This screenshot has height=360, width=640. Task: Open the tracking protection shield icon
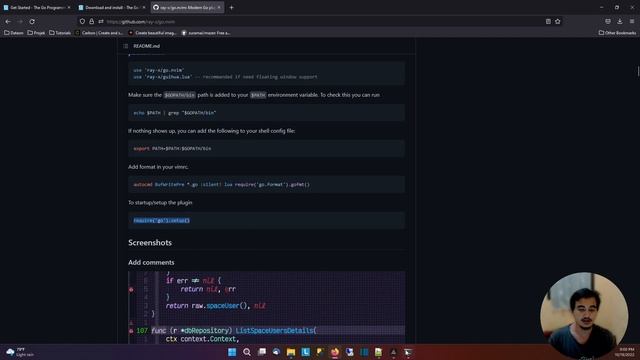82,22
